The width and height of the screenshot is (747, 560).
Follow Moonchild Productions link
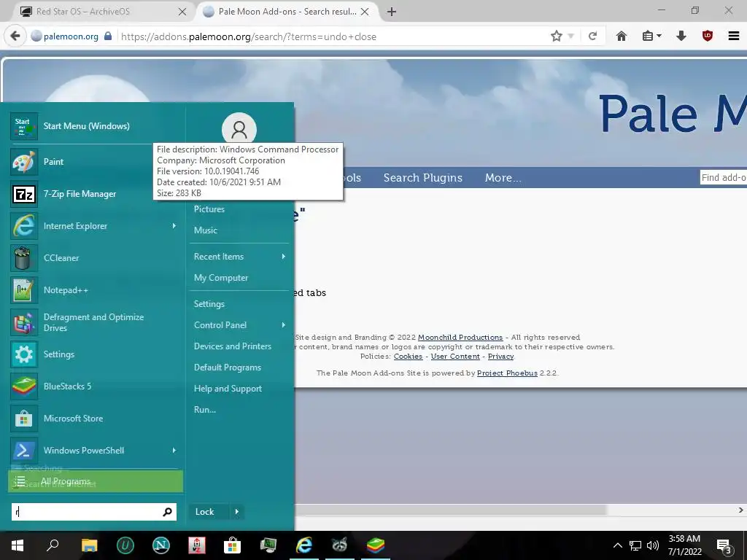[x=460, y=337]
